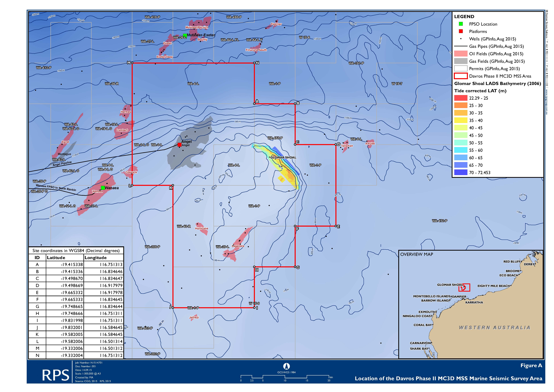Click the red Platforms legend symbol
The image size is (554, 392).
click(461, 31)
